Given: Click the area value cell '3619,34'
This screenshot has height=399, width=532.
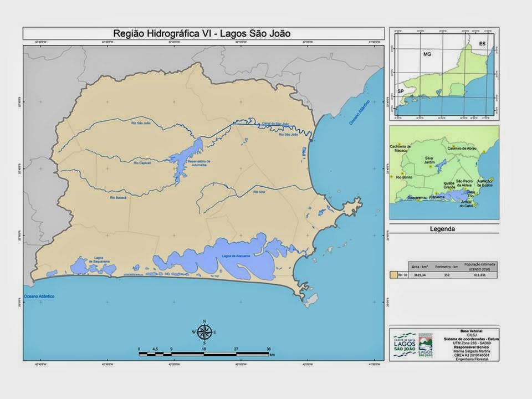Looking at the screenshot, I should point(420,275).
